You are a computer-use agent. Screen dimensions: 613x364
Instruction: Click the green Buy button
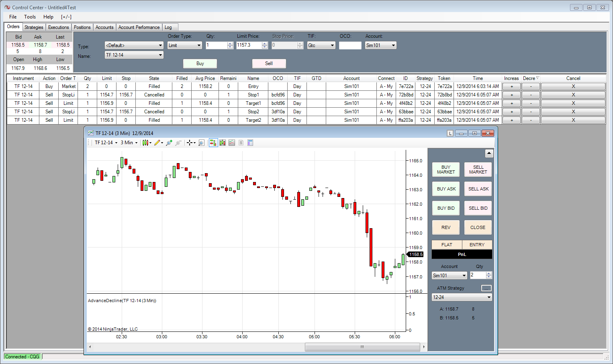coord(200,63)
